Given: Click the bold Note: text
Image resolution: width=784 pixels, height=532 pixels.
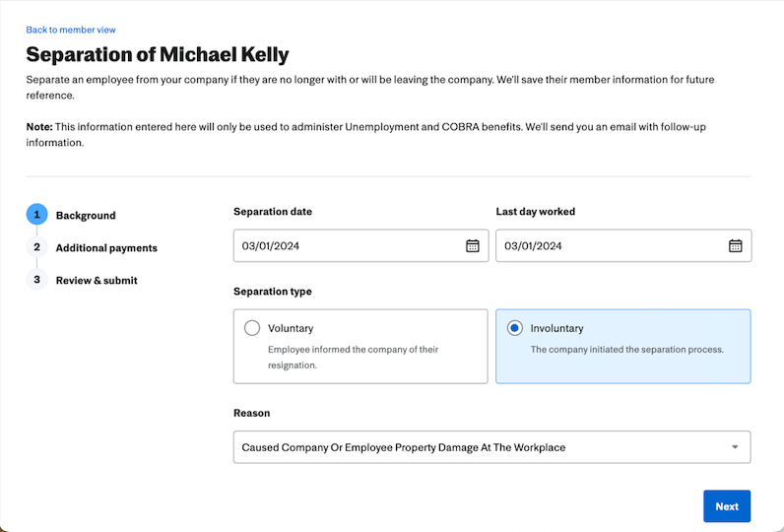Looking at the screenshot, I should [x=39, y=127].
